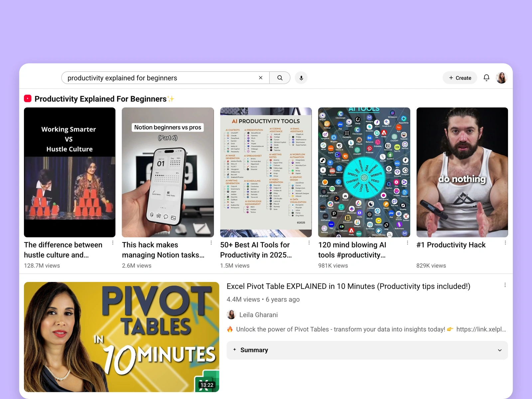
Task: Click the '829K views' text
Action: pos(431,266)
